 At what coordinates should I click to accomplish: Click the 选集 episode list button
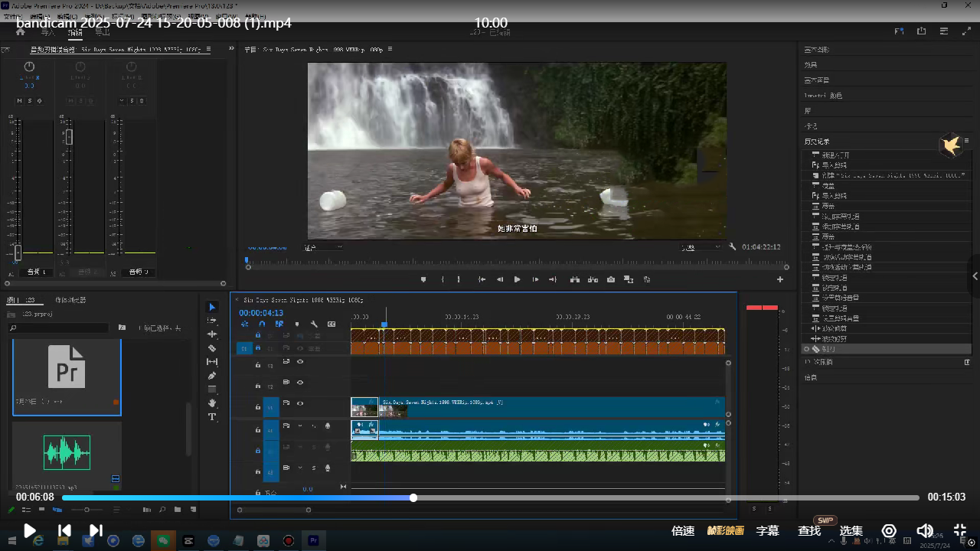pyautogui.click(x=851, y=530)
